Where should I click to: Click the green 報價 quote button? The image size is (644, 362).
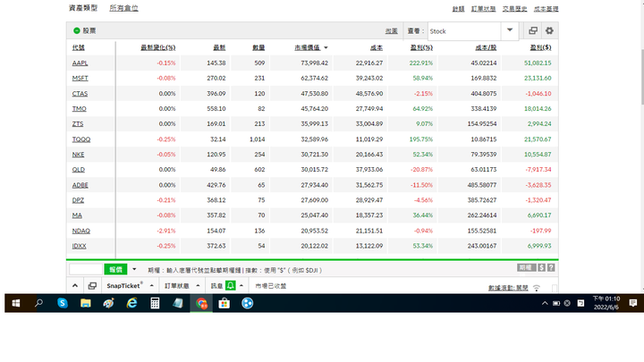[x=115, y=270]
